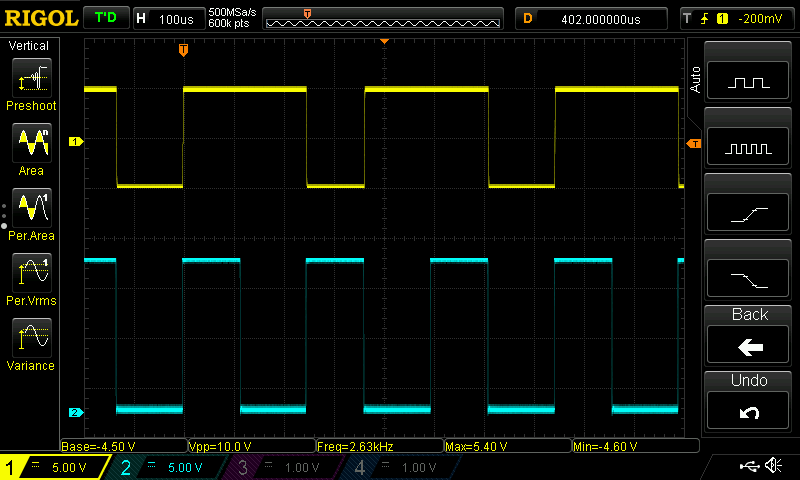
Task: Open the trigger level -200mV settings
Action: 737,19
